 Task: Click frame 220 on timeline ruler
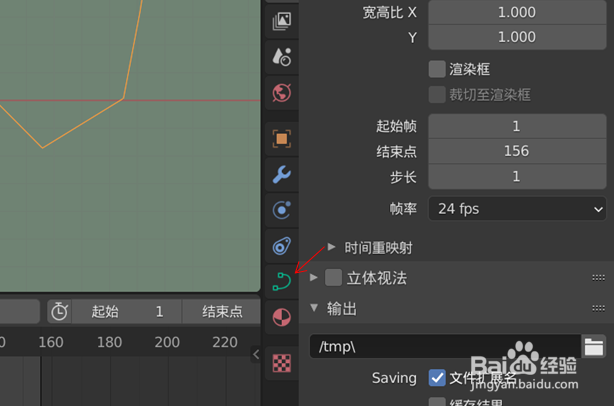pos(225,343)
